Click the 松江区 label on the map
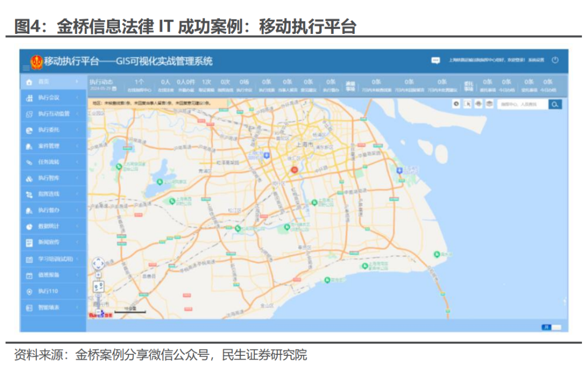The width and height of the screenshot is (588, 369). tap(234, 210)
